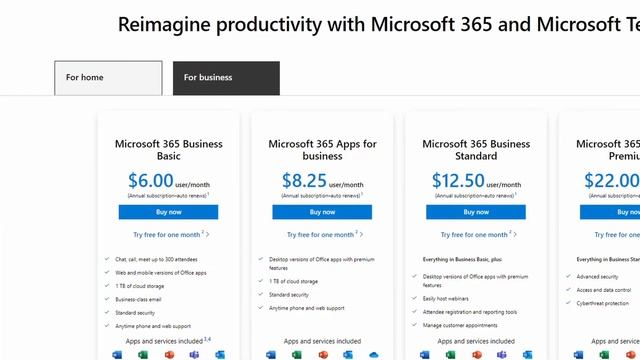Click the Teams icon under Business Standard
The height and width of the screenshot is (360, 640).
pyautogui.click(x=502, y=355)
